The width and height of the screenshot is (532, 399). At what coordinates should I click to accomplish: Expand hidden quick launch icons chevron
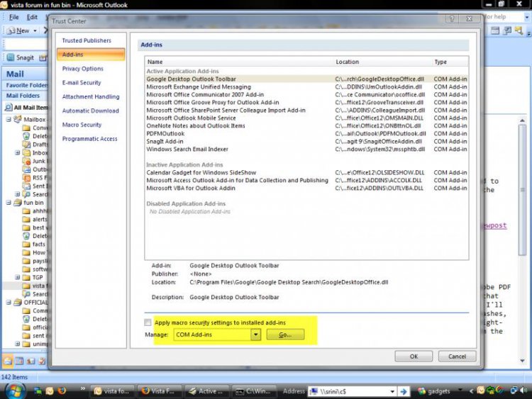82,388
